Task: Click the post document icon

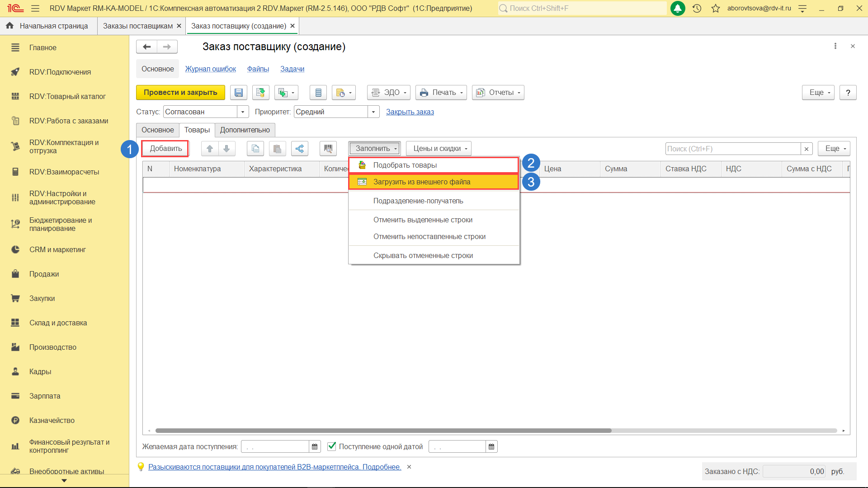Action: click(x=260, y=93)
